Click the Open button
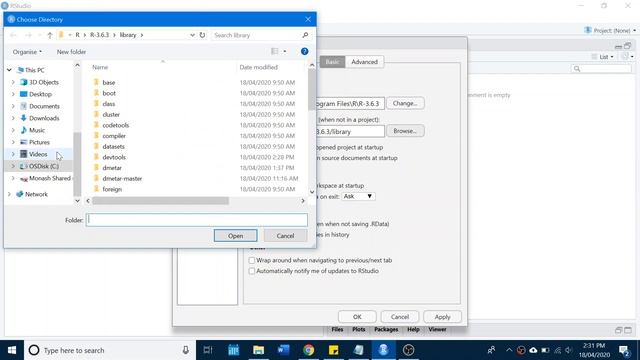This screenshot has height=360, width=640. pos(236,236)
